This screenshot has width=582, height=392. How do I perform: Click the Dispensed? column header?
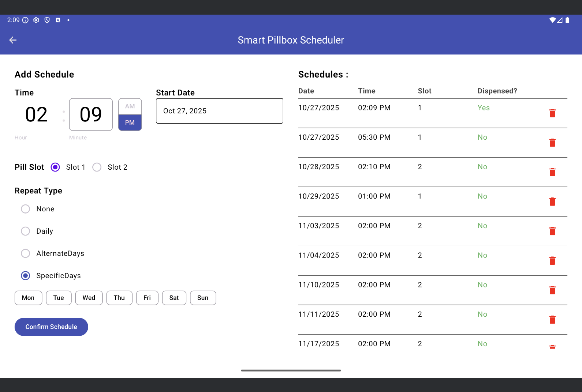pyautogui.click(x=497, y=91)
